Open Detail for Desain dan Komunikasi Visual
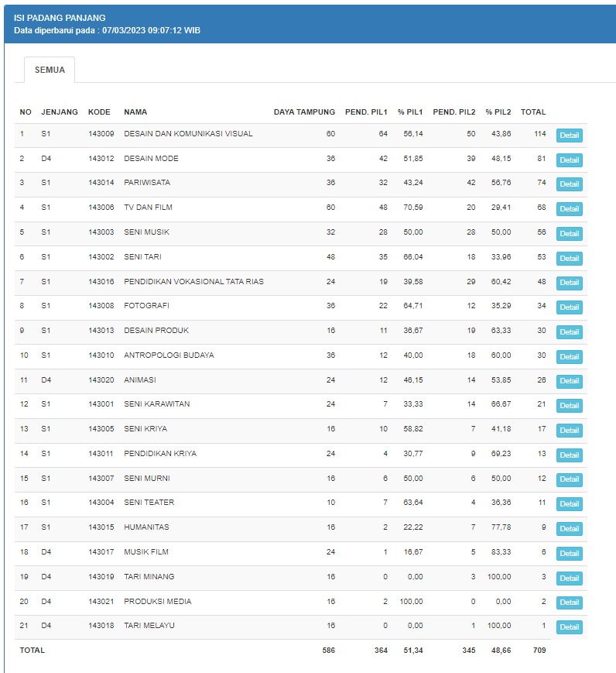616x673 pixels. point(570,136)
